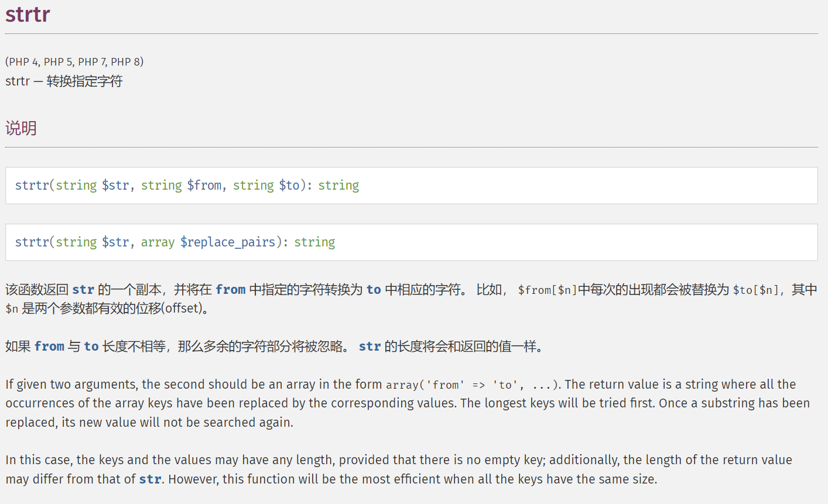
Task: Click bold from before 中指定的字符
Action: pyautogui.click(x=230, y=290)
